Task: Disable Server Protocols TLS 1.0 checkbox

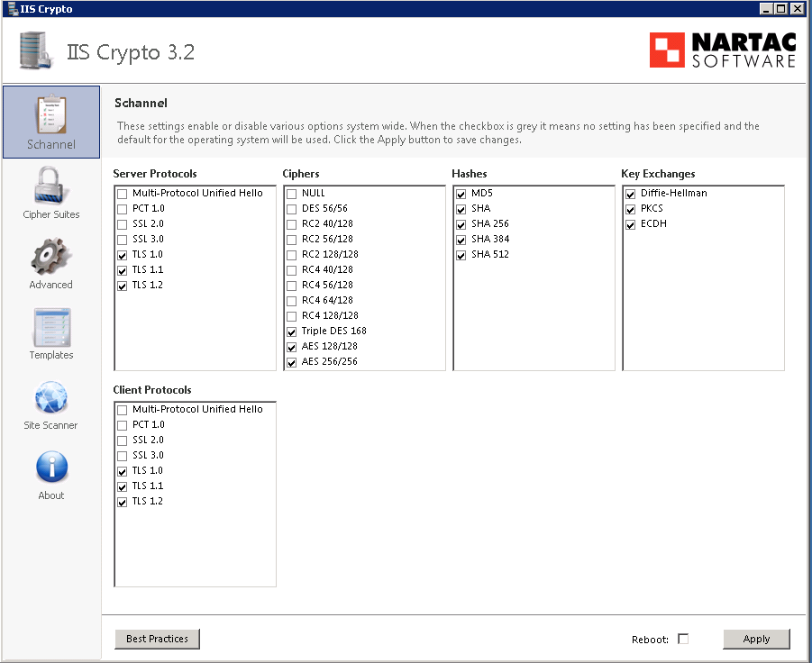Action: [123, 255]
